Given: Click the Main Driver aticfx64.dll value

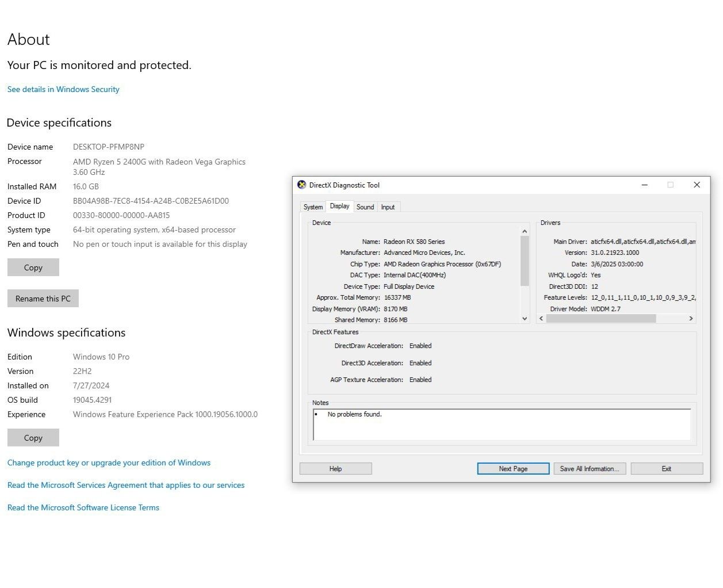Looking at the screenshot, I should coord(643,242).
